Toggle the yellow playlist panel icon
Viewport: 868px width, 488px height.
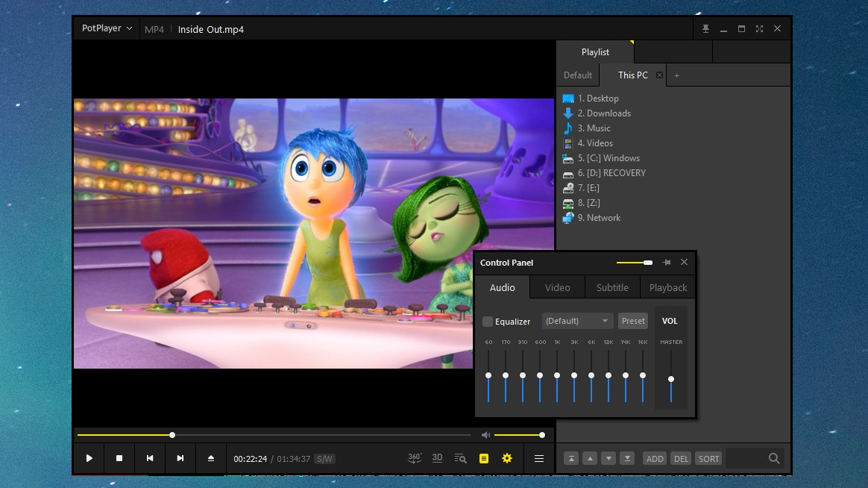pyautogui.click(x=484, y=459)
